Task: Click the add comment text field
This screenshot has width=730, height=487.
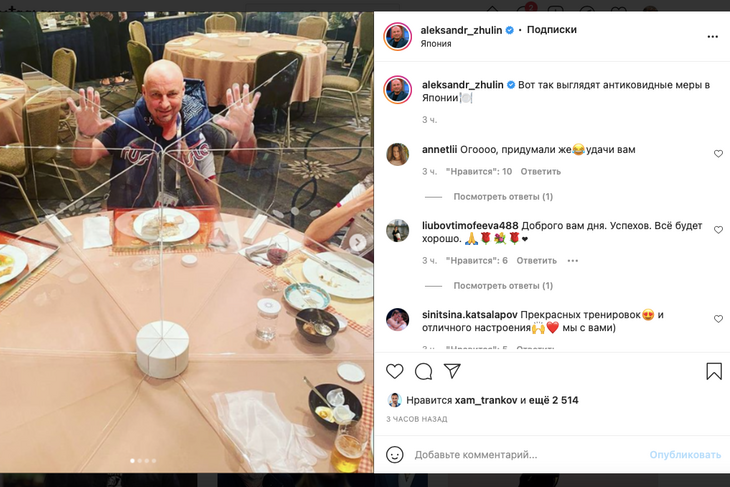Action: point(526,454)
